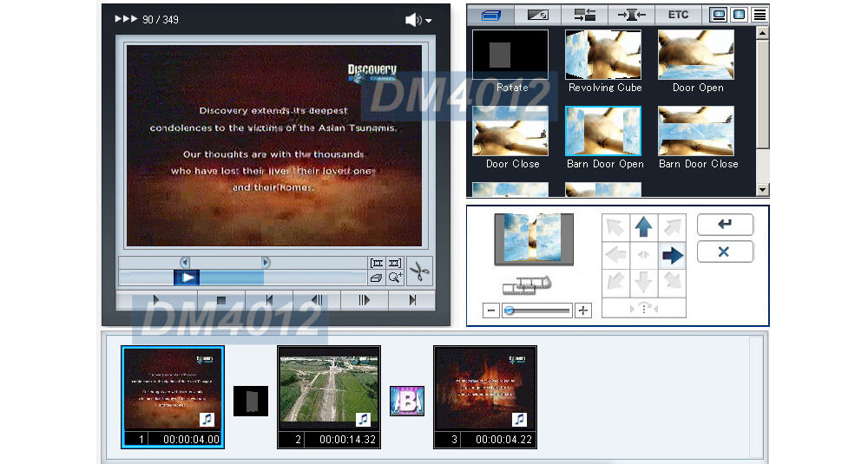Select the Door Close transition

[510, 131]
